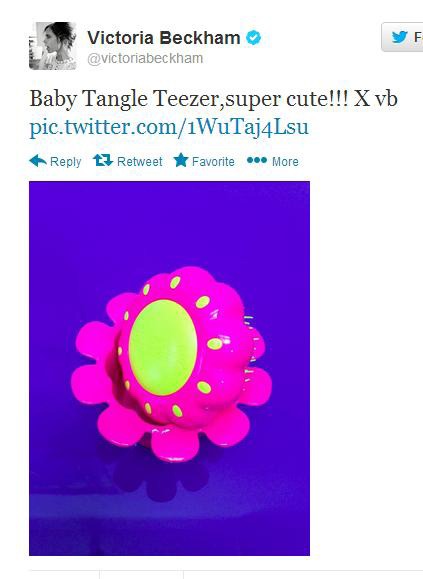Screen dimensions: 423x579
Task: Mark tweet via the Favorite label
Action: 213,162
